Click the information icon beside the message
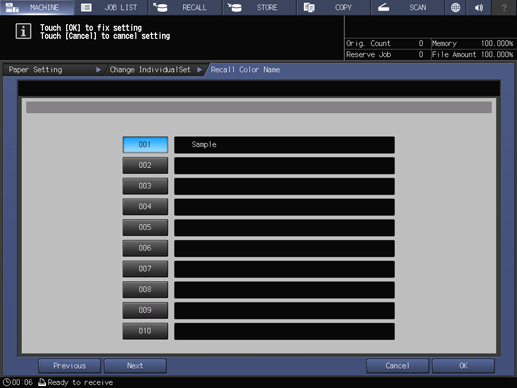Screen dimensions: 517x388 coord(23,31)
